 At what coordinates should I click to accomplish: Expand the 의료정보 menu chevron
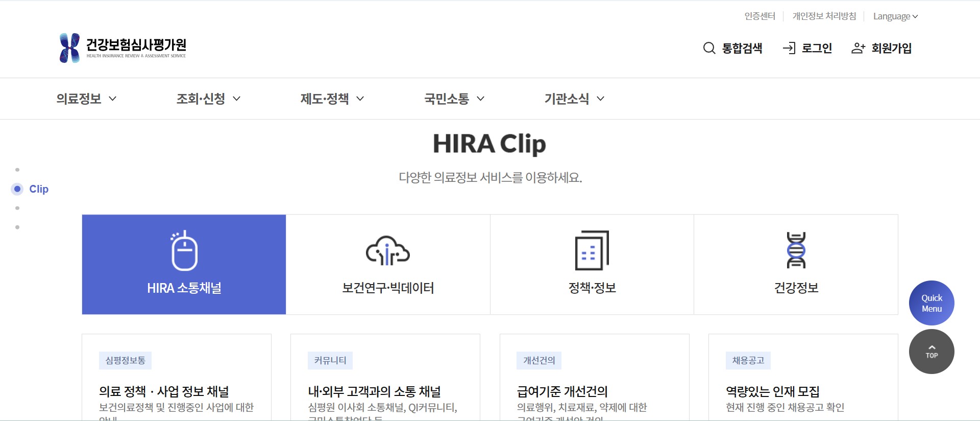click(x=113, y=99)
